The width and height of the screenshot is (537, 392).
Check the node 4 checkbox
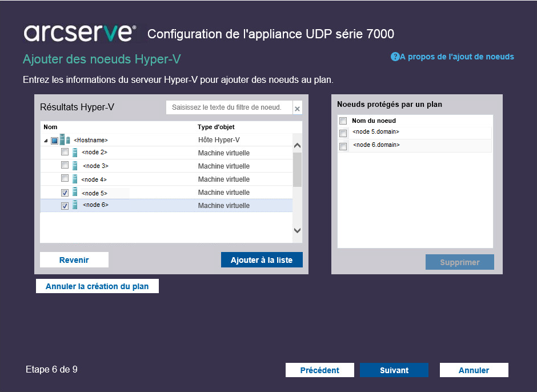(x=65, y=178)
